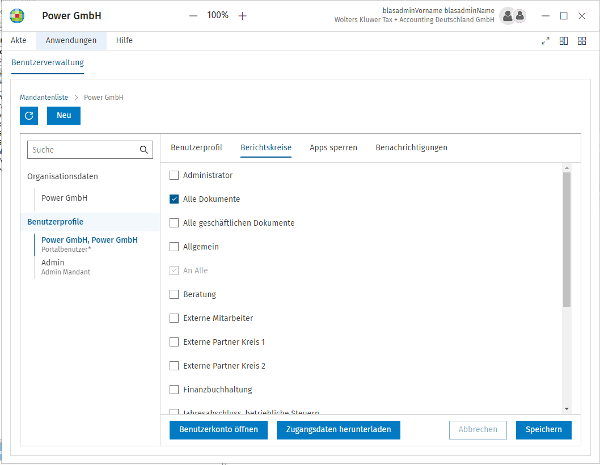
Task: Click the disabled An Alle checkbox
Action: pos(174,271)
